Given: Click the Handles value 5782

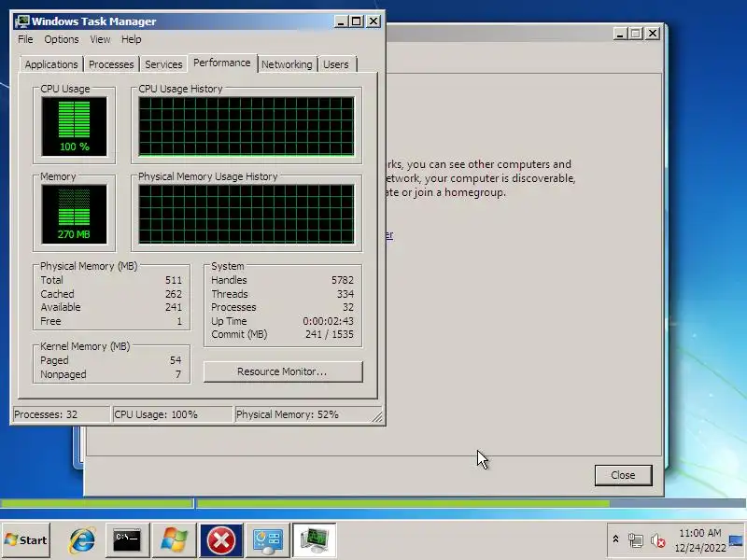Looking at the screenshot, I should tap(343, 281).
